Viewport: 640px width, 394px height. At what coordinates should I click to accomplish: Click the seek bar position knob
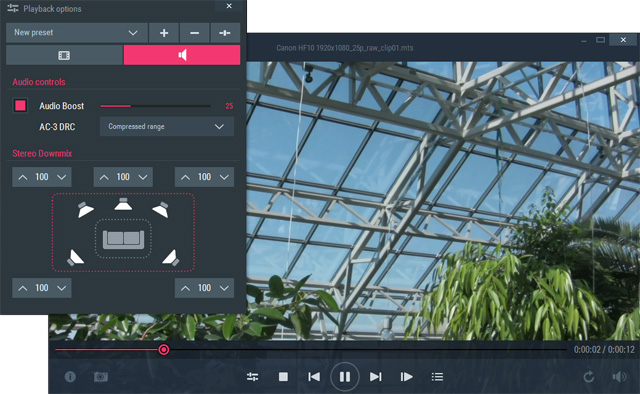(x=164, y=349)
